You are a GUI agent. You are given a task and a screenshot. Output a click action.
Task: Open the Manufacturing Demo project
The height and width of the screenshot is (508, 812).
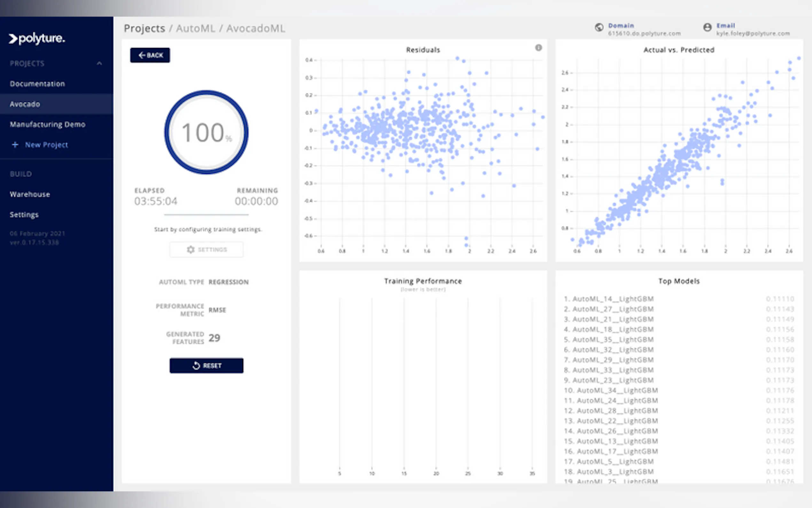[x=47, y=124]
